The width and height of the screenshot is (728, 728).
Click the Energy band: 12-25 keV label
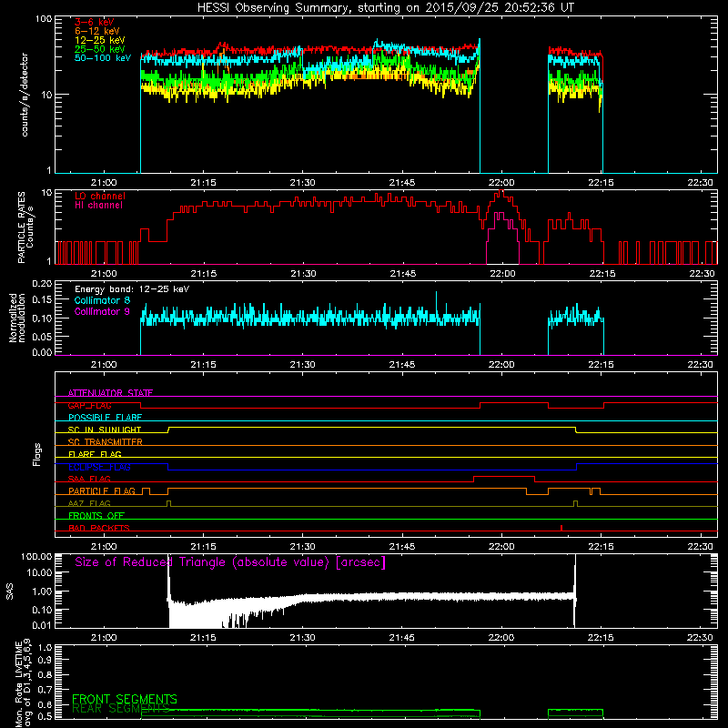point(132,289)
